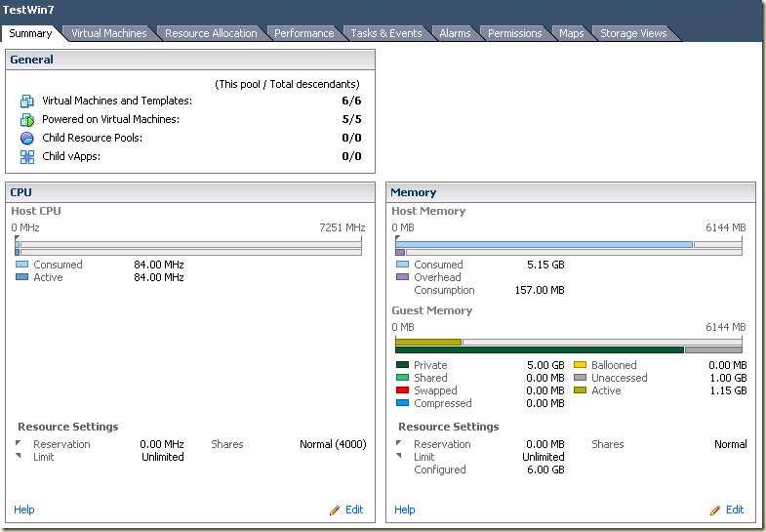The height and width of the screenshot is (532, 766).
Task: Click 'Host CPU' heading
Action: (x=36, y=211)
